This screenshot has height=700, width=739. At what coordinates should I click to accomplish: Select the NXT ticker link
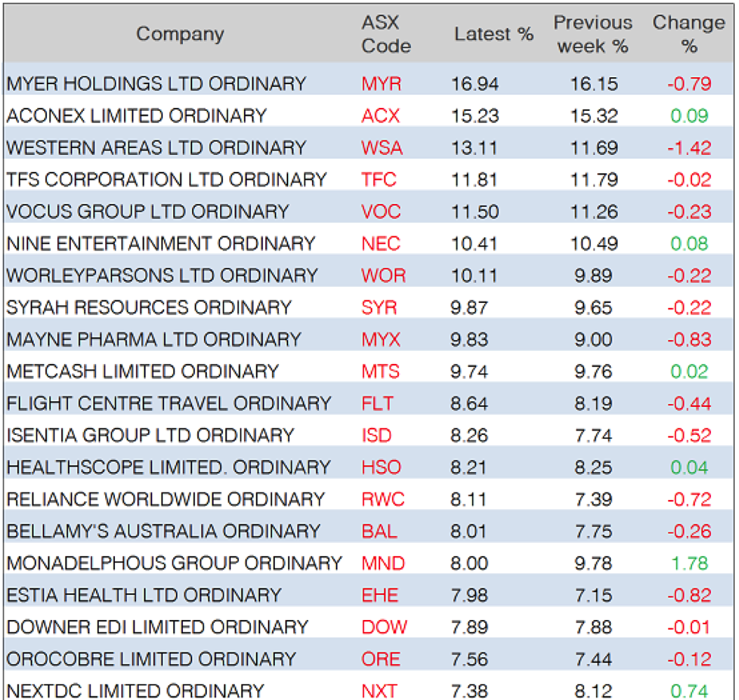[x=379, y=691]
